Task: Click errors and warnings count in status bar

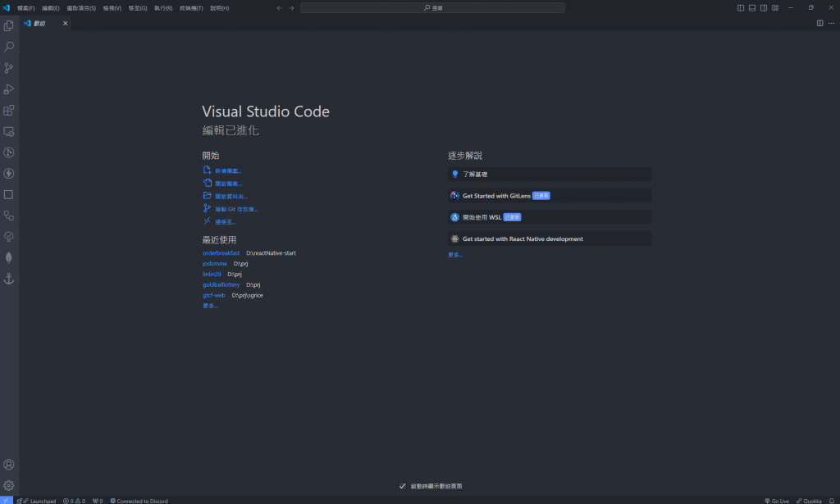Action: [74, 501]
